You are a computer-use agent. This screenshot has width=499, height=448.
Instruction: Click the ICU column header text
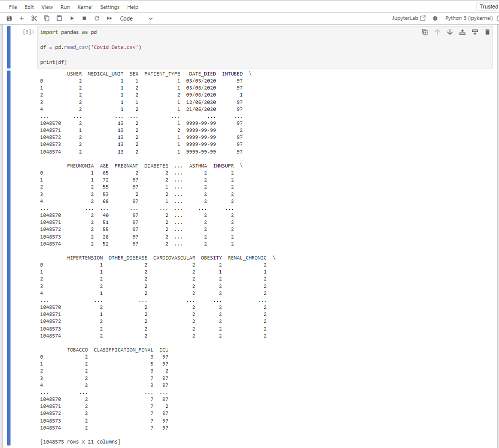click(x=164, y=350)
